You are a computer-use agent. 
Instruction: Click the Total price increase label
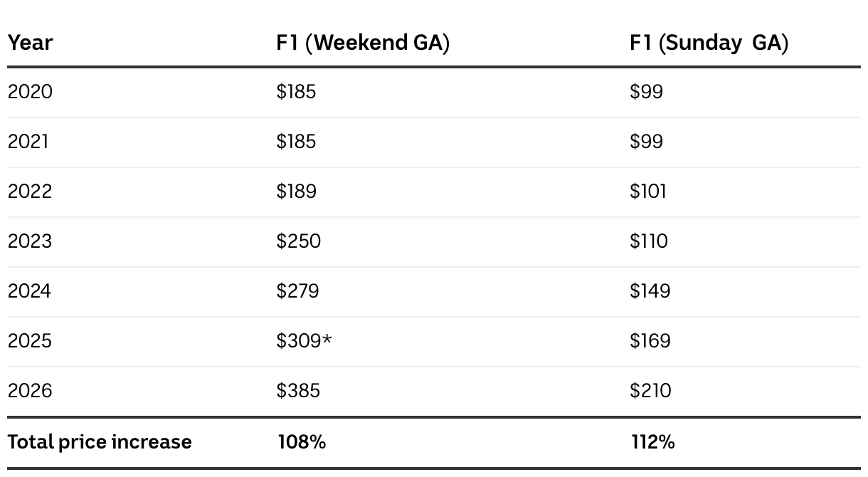tap(100, 442)
